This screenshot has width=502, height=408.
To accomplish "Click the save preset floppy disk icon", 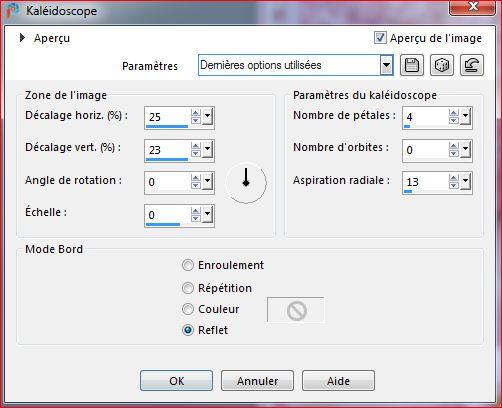I will pyautogui.click(x=412, y=65).
